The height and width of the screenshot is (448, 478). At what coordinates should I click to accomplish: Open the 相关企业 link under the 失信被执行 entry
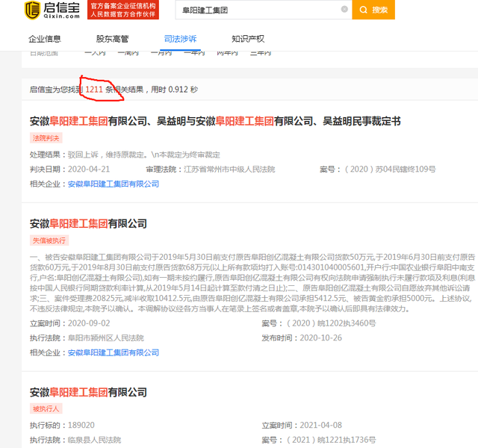click(114, 353)
